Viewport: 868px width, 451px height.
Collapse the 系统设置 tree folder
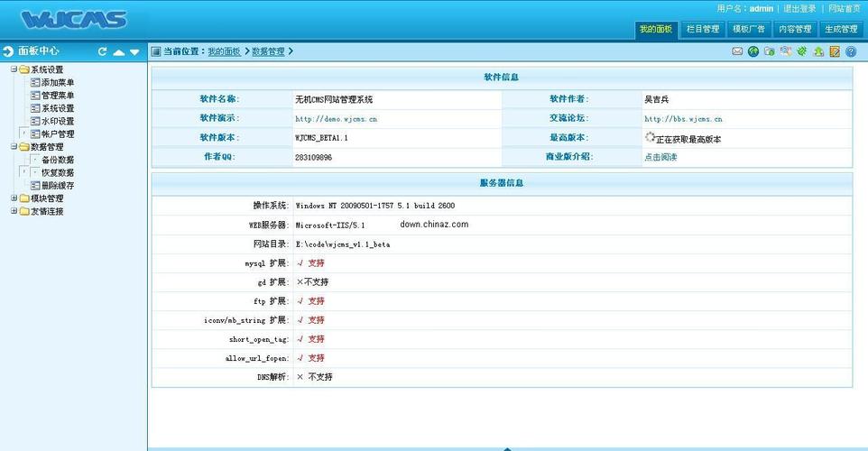click(x=14, y=69)
